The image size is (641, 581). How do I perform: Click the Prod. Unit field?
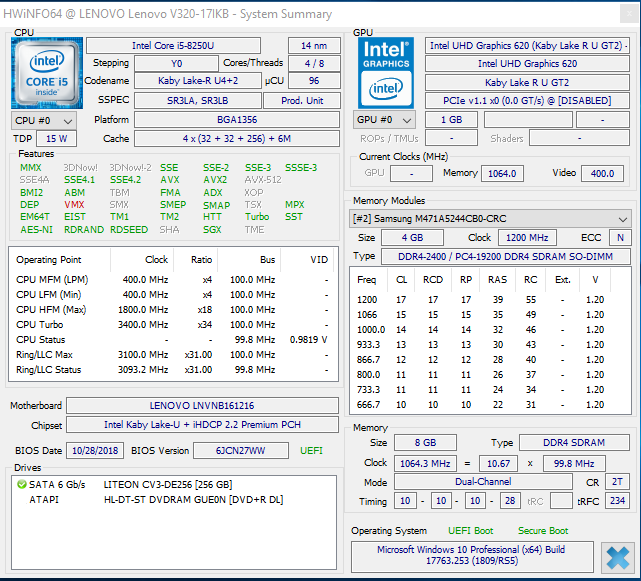click(302, 100)
